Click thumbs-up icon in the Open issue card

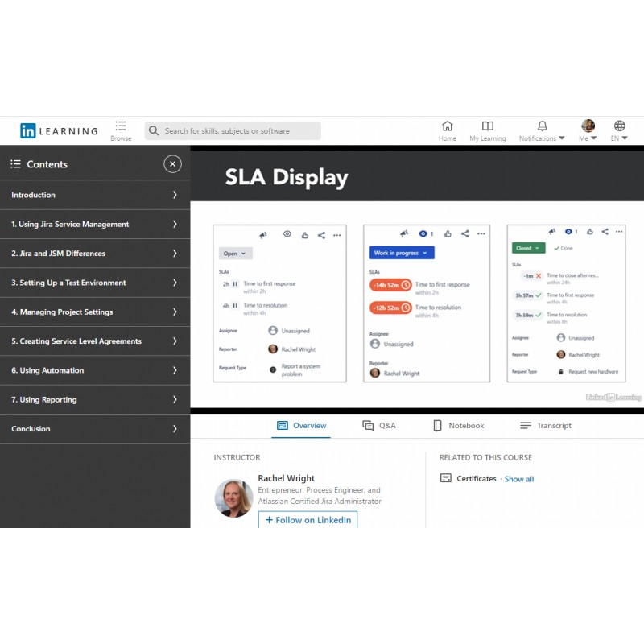[305, 235]
